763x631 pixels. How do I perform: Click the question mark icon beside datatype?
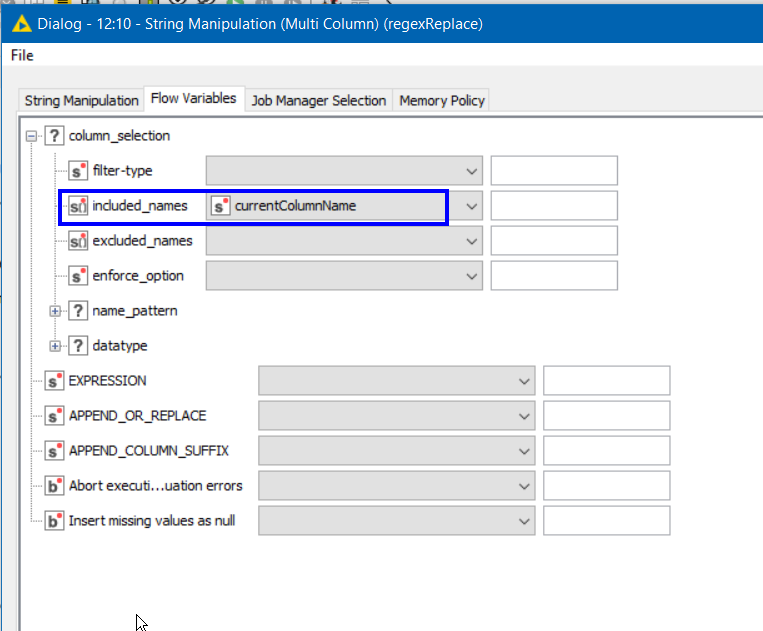78,346
